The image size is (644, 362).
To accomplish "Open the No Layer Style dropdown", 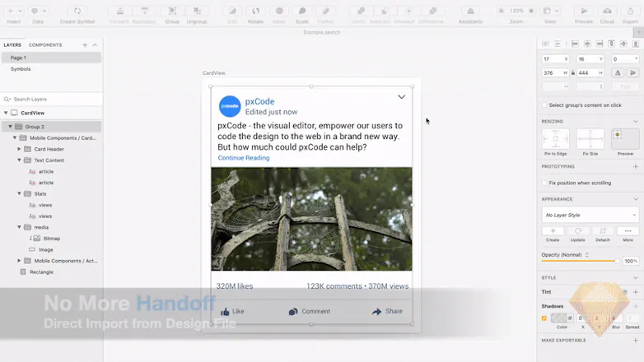I will [590, 215].
